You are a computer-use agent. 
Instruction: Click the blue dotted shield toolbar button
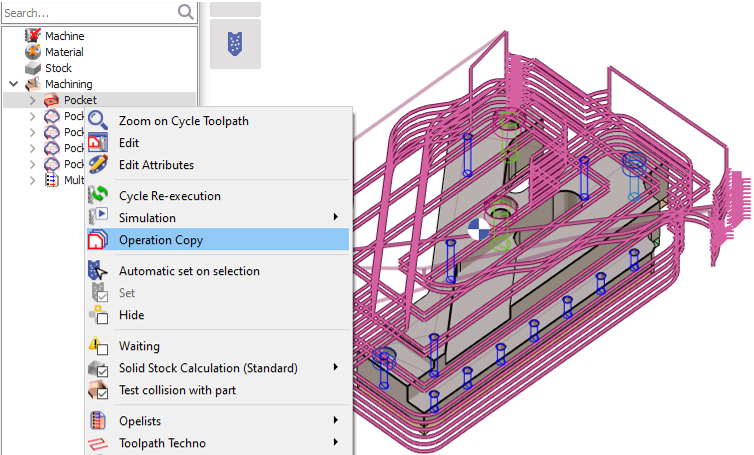tap(235, 44)
